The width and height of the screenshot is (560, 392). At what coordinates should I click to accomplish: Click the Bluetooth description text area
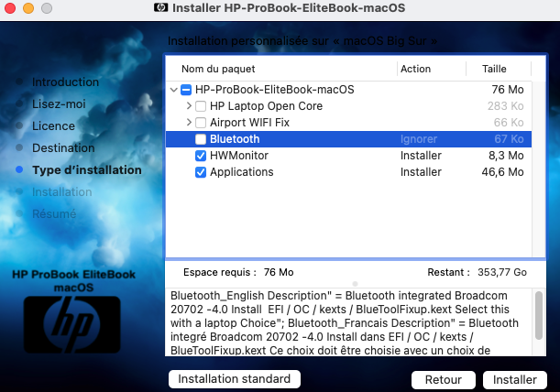[350, 322]
